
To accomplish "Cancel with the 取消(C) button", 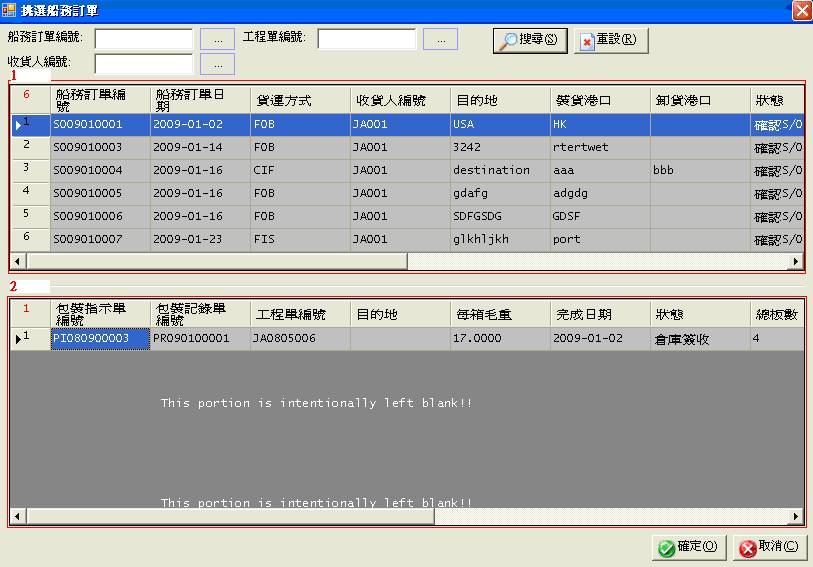I will 769,547.
